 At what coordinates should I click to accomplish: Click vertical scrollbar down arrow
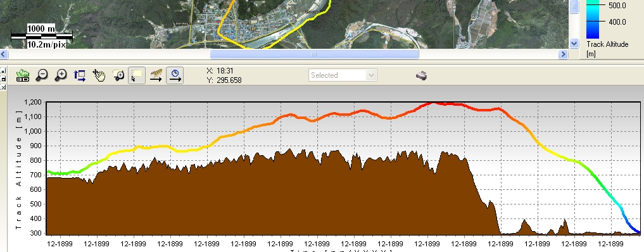pos(574,43)
